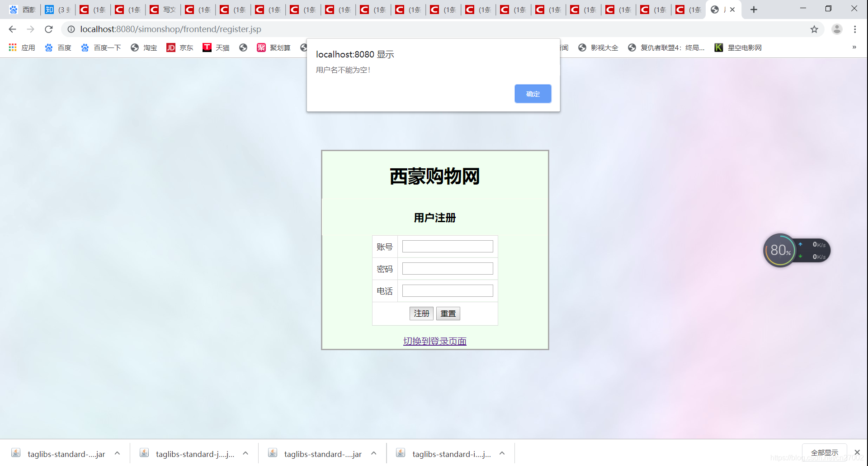Open the first taglibs-standard-....jar download
This screenshot has height=466, width=868.
(59, 454)
